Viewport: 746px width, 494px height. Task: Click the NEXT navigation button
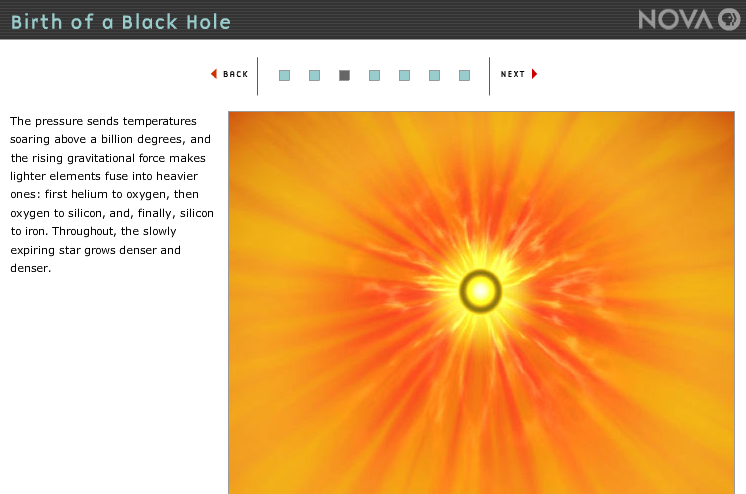(519, 74)
